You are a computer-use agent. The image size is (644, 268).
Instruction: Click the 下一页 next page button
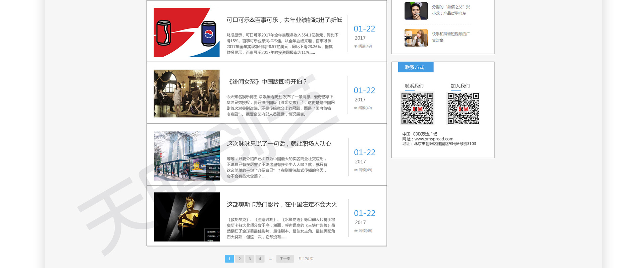[x=285, y=259]
